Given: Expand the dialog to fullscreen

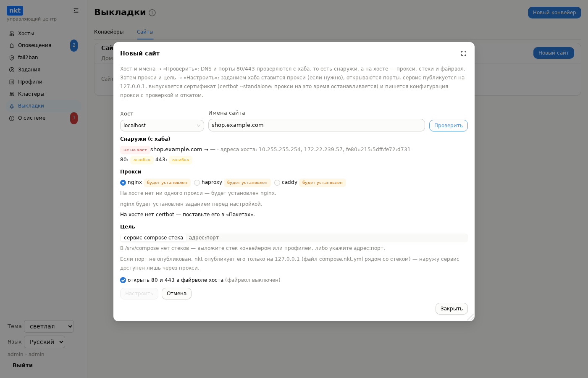Looking at the screenshot, I should coord(464,53).
